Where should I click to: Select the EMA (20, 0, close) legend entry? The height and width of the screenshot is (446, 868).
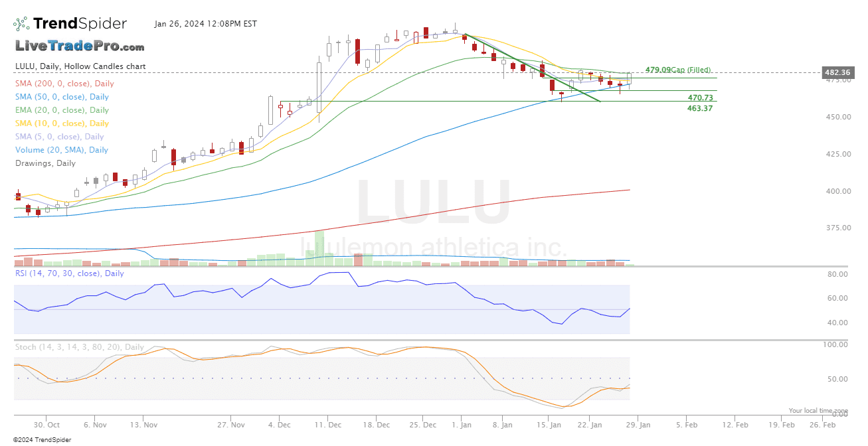[x=62, y=110]
